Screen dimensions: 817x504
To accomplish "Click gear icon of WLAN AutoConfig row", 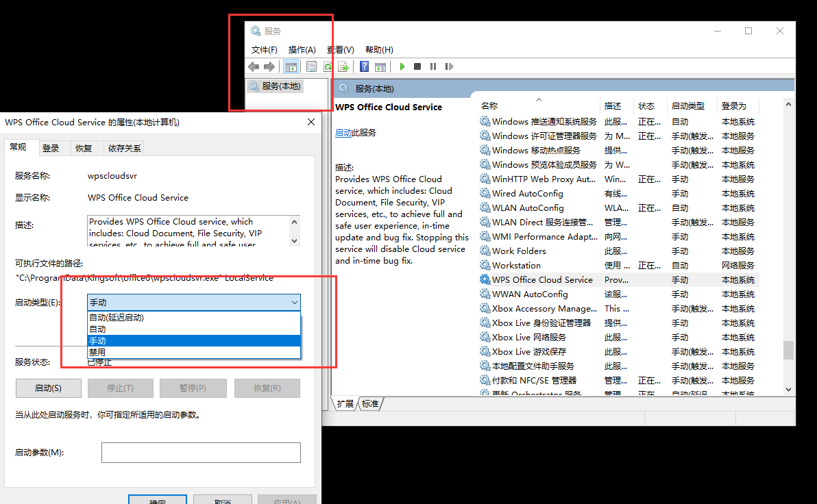I will 485,207.
